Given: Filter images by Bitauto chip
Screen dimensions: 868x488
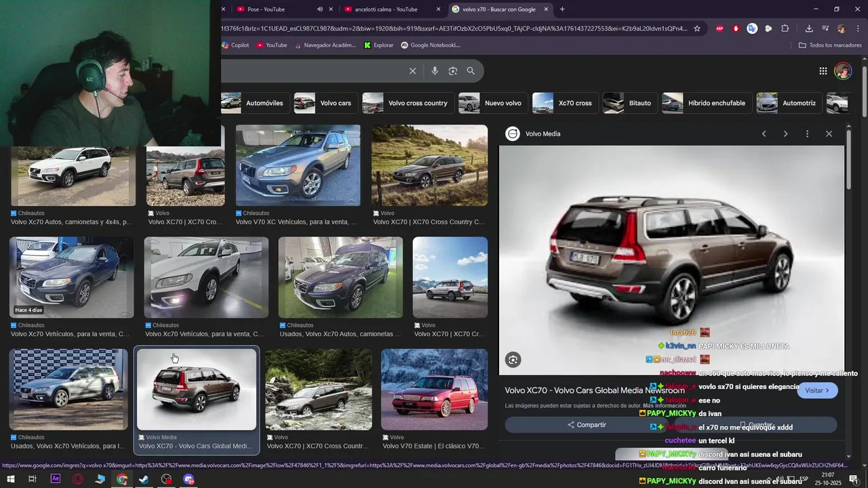Looking at the screenshot, I should (629, 103).
